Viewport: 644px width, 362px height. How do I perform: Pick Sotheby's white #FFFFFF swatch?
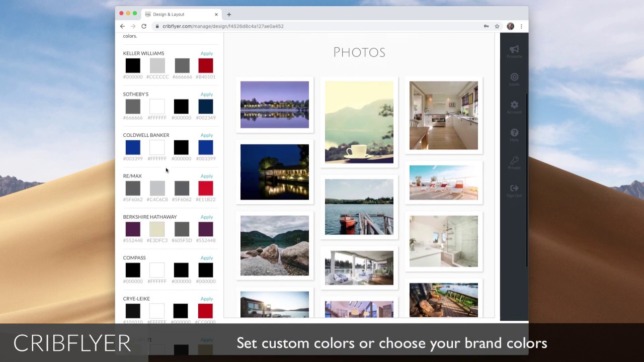point(157,107)
